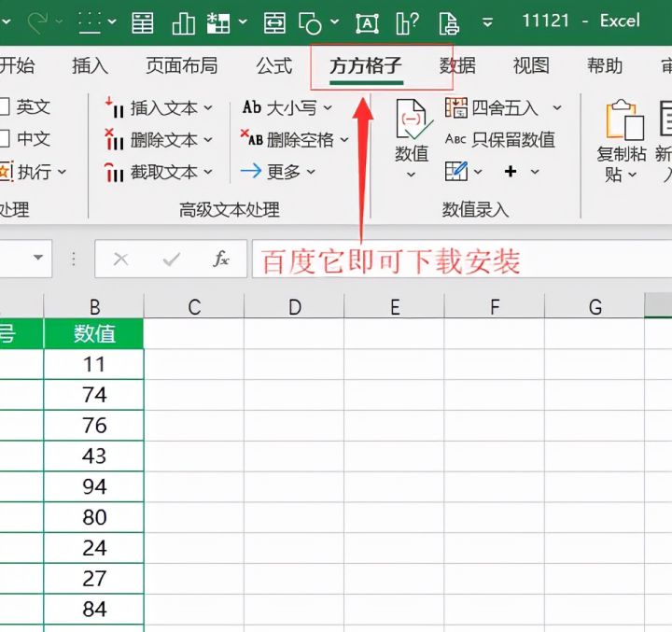Image resolution: width=672 pixels, height=632 pixels.
Task: Expand the pivot table icon dropdown arrow
Action: pos(243,21)
